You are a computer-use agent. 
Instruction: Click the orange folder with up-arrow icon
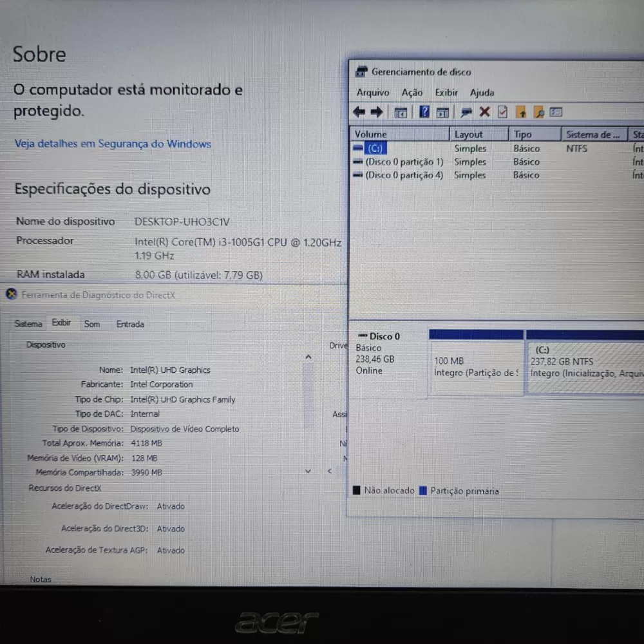(521, 111)
